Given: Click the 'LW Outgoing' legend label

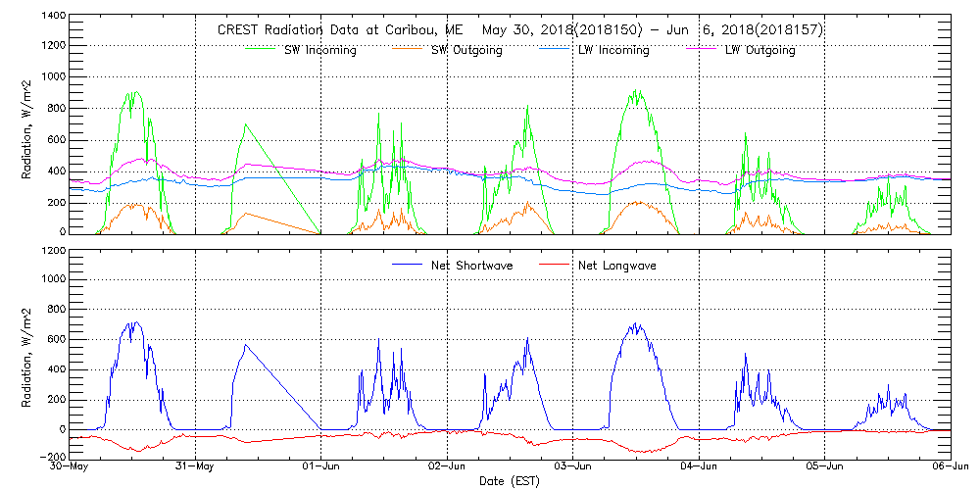Looking at the screenshot, I should click(x=761, y=51).
